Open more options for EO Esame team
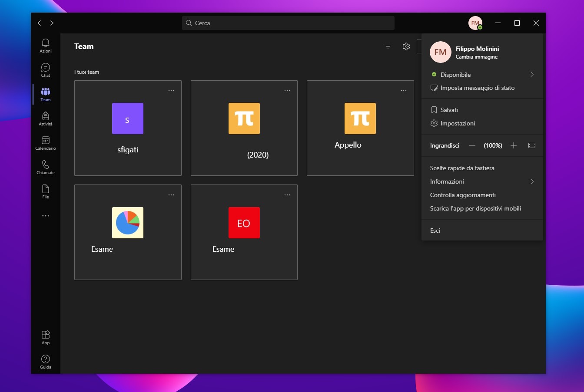The height and width of the screenshot is (392, 584). tap(287, 195)
